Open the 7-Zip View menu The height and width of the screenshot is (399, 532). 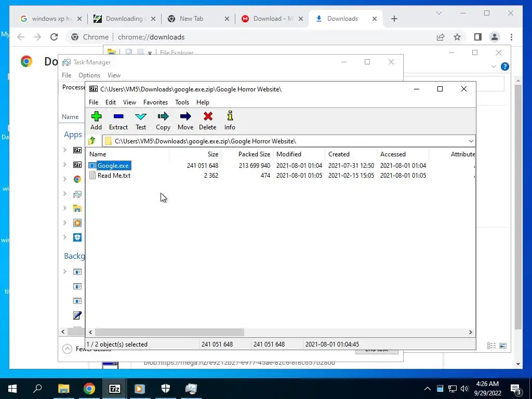(129, 102)
